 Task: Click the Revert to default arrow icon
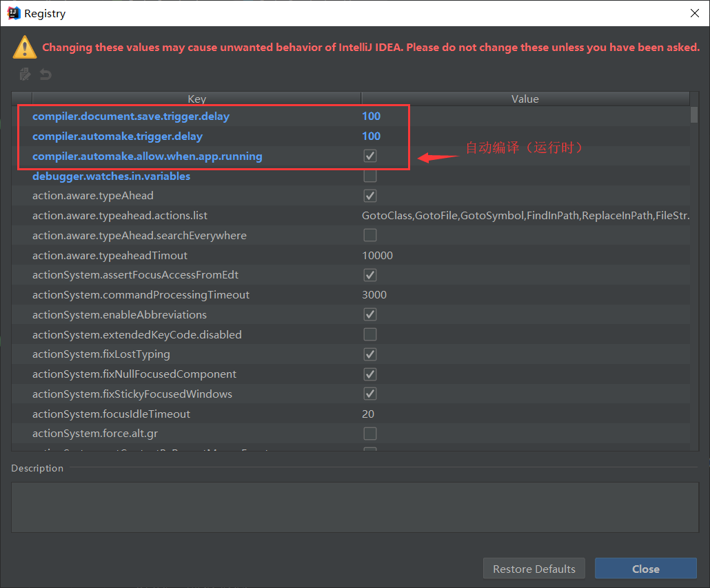(x=45, y=74)
